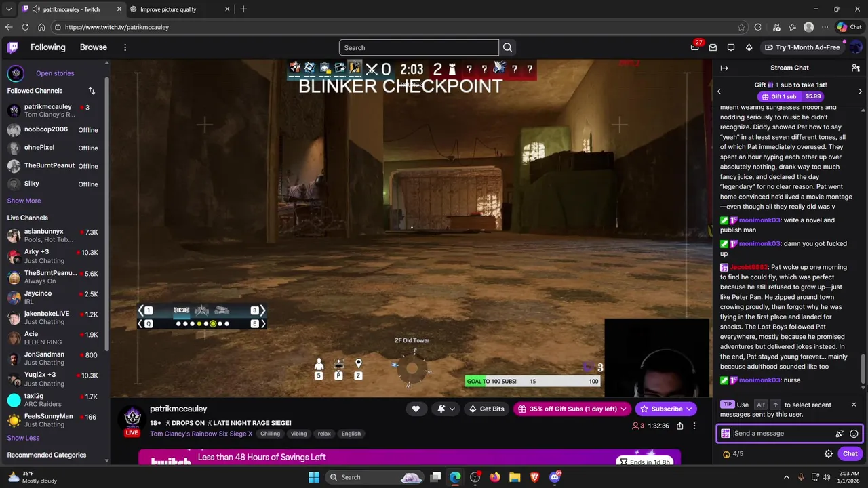This screenshot has width=868, height=488.
Task: Click the Gift 1 sub $5.99 button
Action: (791, 96)
